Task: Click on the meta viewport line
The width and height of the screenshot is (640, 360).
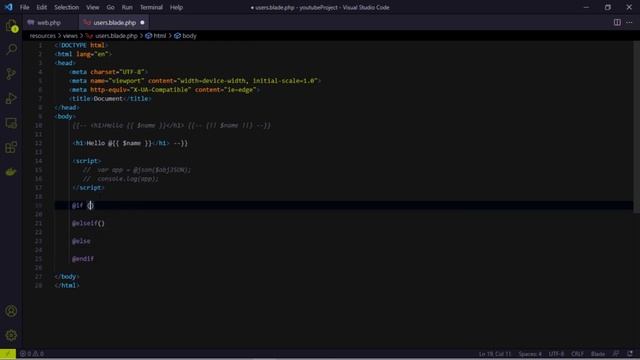Action: 195,81
